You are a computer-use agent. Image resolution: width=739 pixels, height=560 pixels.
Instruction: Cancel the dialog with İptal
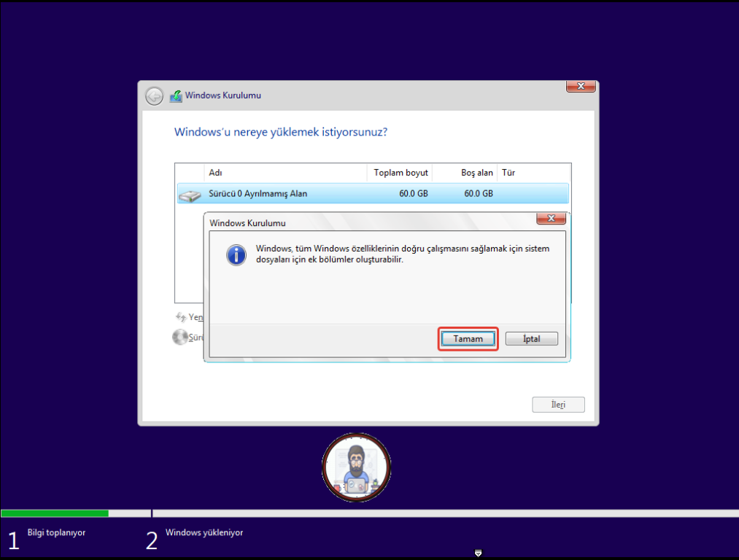(531, 338)
